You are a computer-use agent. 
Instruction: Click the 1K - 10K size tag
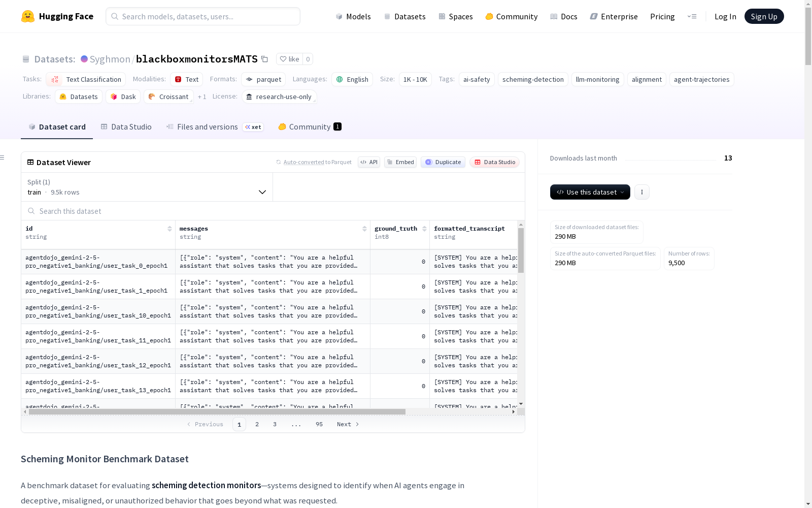(415, 79)
